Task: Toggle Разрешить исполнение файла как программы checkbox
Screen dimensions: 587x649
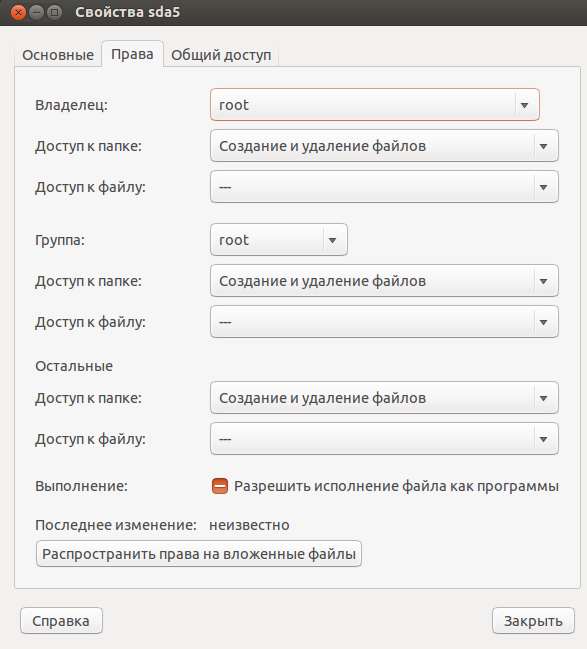Action: (x=220, y=486)
